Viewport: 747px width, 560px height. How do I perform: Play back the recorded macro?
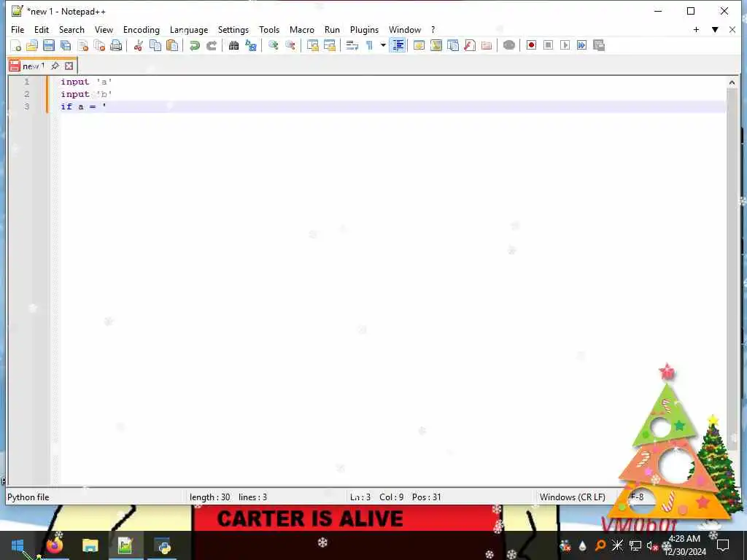pos(565,45)
